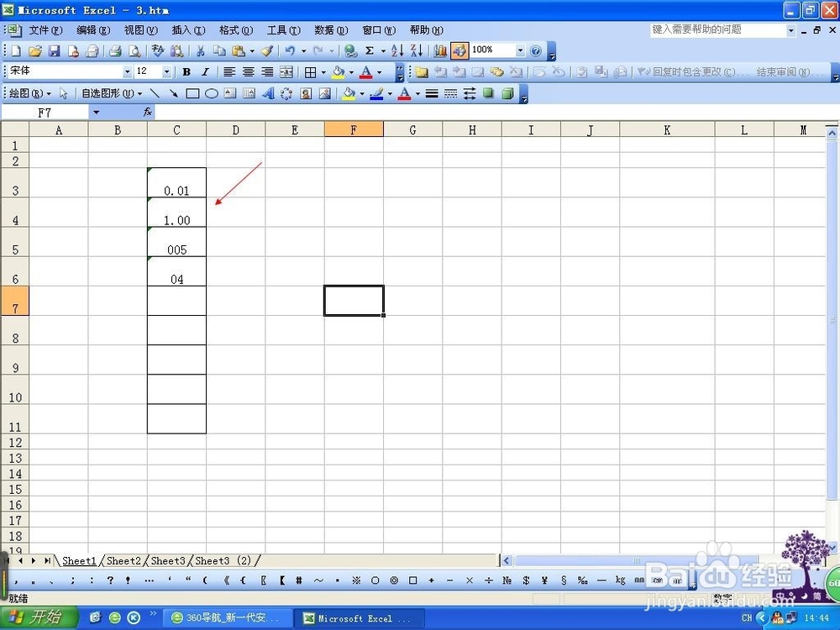The height and width of the screenshot is (630, 840).
Task: Insert a hyperlink with the globe icon
Action: pos(351,51)
